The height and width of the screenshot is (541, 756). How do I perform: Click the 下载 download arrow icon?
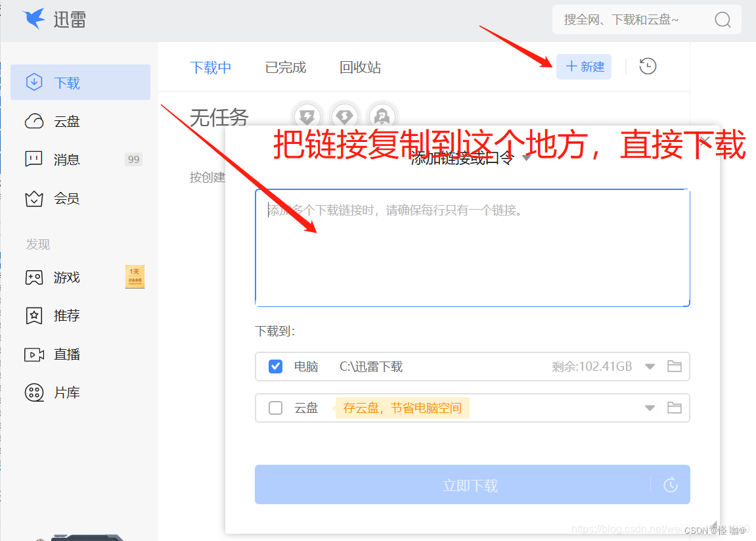click(33, 83)
